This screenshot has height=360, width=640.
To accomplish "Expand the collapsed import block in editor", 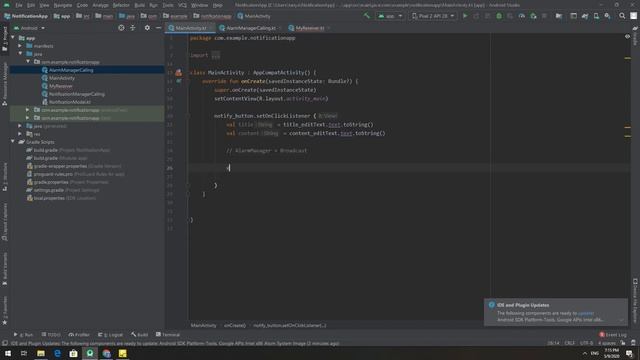I will point(216,55).
